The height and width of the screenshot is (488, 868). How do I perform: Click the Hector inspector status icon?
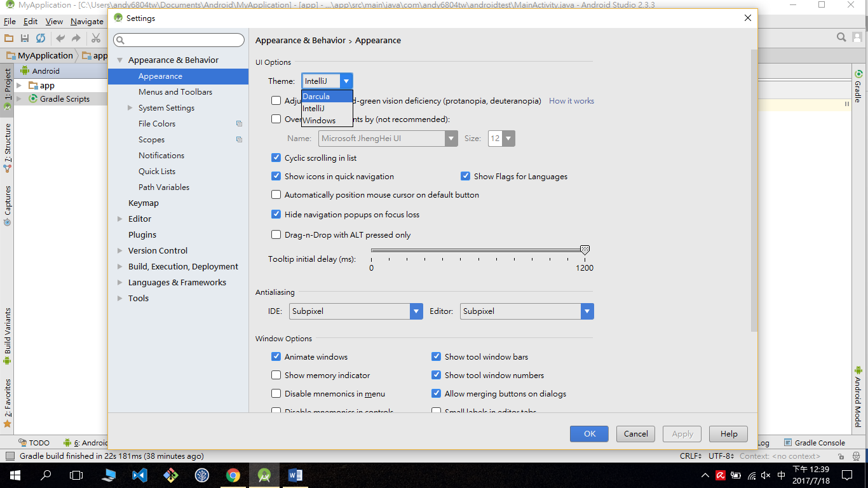pyautogui.click(x=856, y=456)
